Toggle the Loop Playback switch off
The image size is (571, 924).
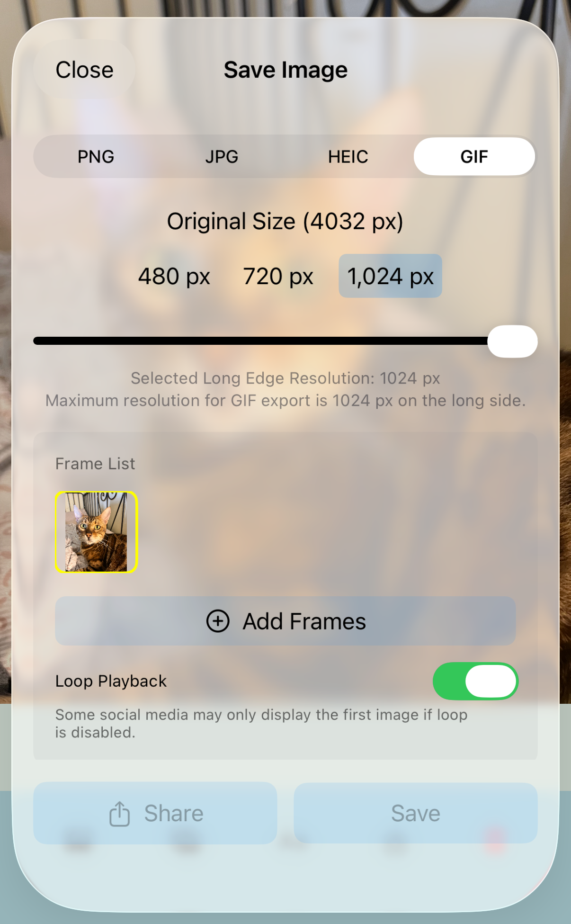coord(475,681)
